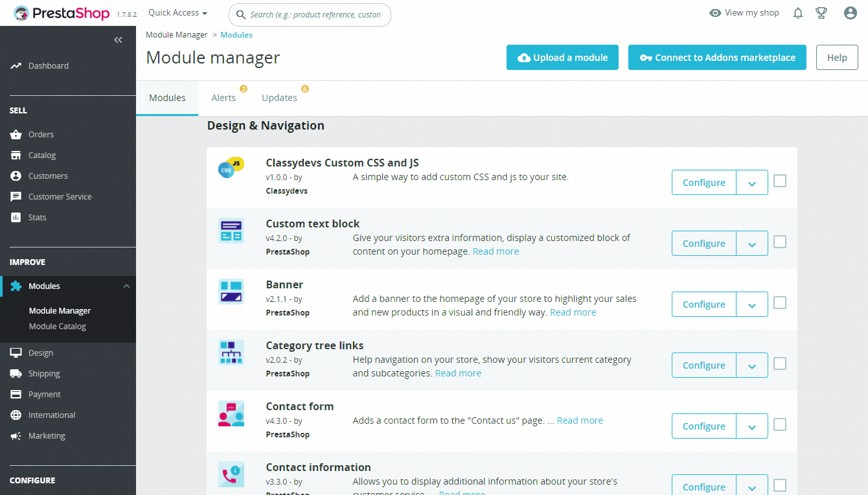
Task: Tick the Custom text block checkbox
Action: [780, 242]
